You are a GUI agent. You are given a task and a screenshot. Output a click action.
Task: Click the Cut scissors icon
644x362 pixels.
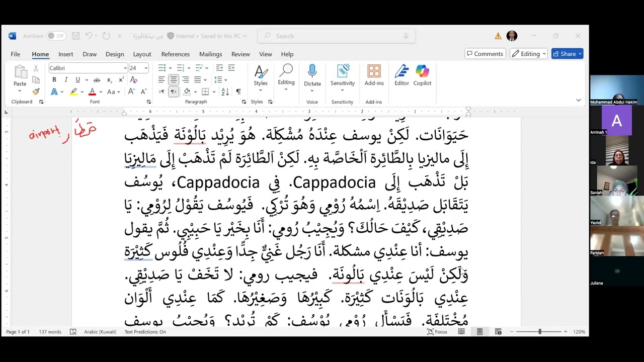(36, 68)
